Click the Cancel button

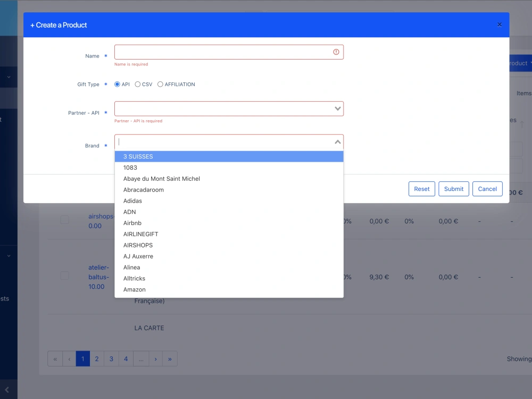[487, 189]
